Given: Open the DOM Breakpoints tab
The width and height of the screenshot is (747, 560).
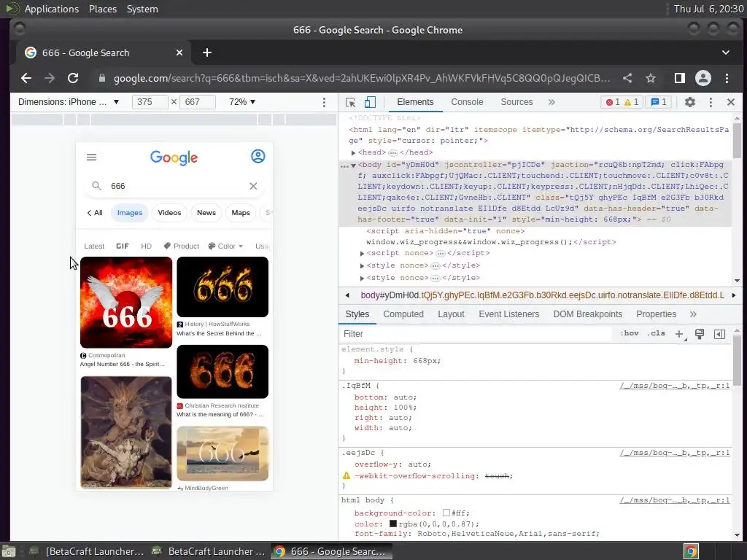Looking at the screenshot, I should pos(587,314).
